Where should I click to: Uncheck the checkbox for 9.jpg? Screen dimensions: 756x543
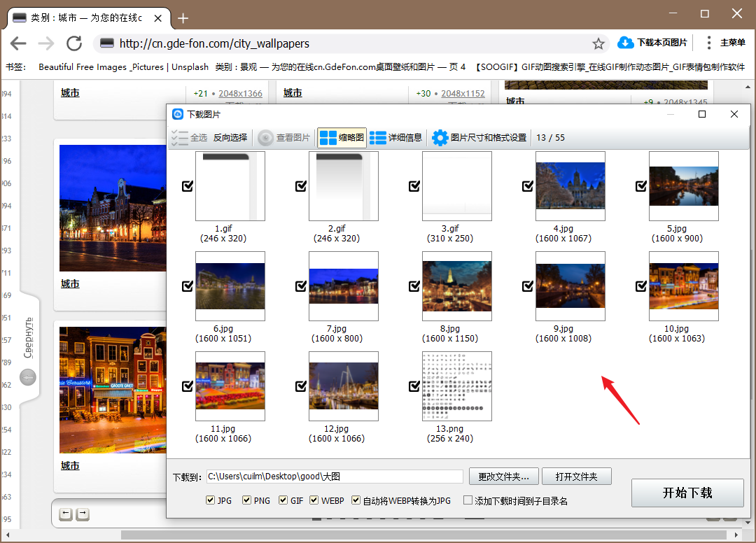coord(528,286)
